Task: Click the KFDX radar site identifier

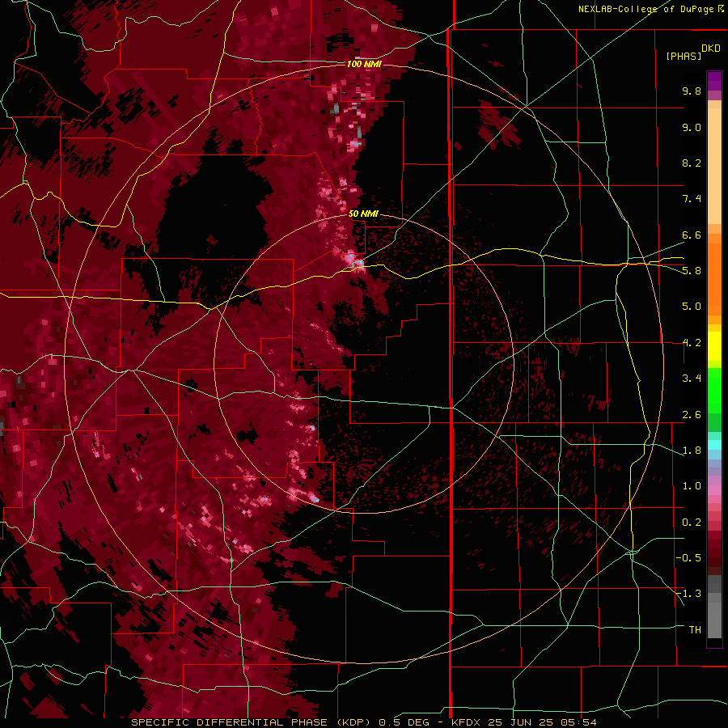Action: pos(467,722)
